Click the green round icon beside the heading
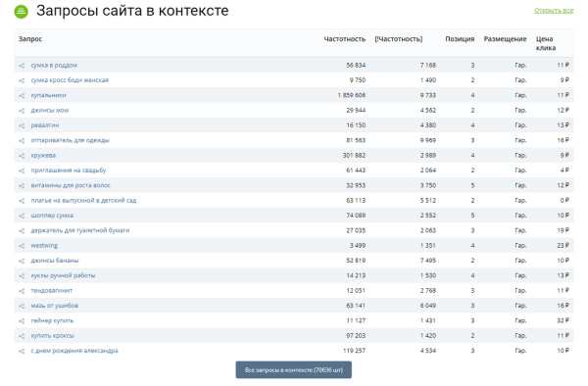 click(x=21, y=12)
